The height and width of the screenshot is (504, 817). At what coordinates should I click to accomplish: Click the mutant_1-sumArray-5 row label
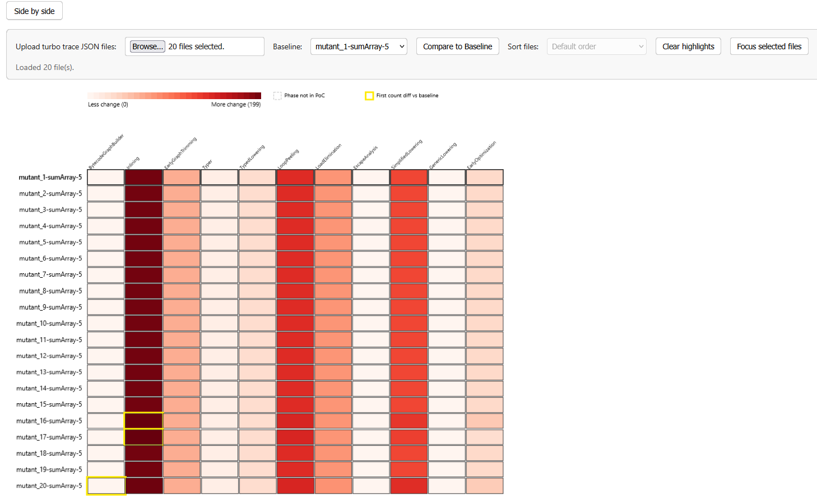[50, 177]
